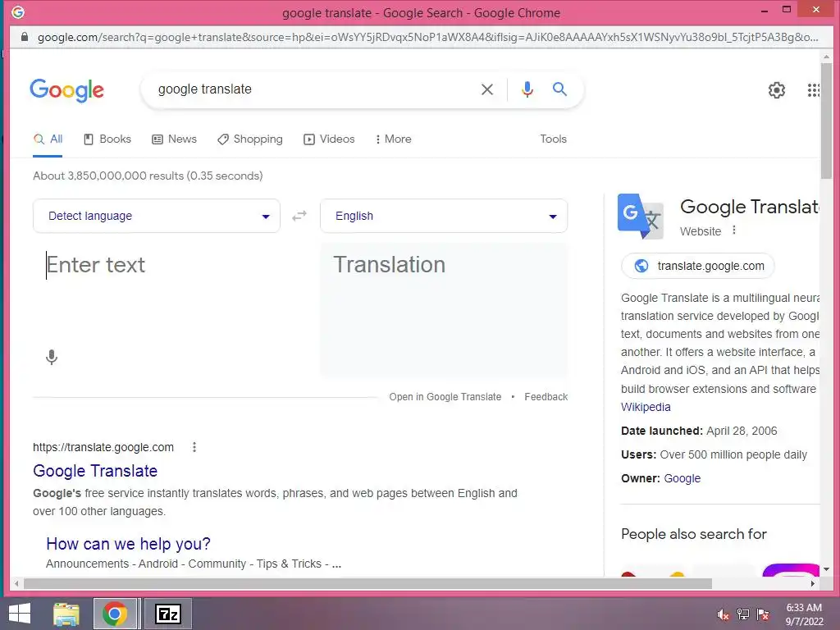Expand the Detect language dropdown
The width and height of the screenshot is (840, 630).
click(157, 216)
